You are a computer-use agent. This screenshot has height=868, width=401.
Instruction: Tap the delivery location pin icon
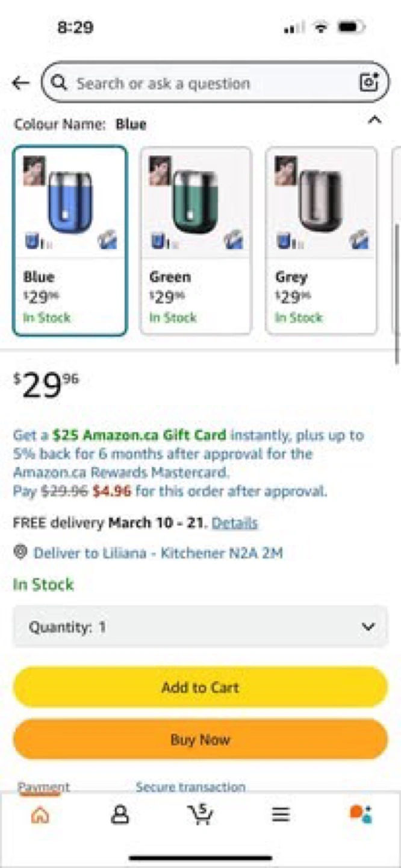20,552
